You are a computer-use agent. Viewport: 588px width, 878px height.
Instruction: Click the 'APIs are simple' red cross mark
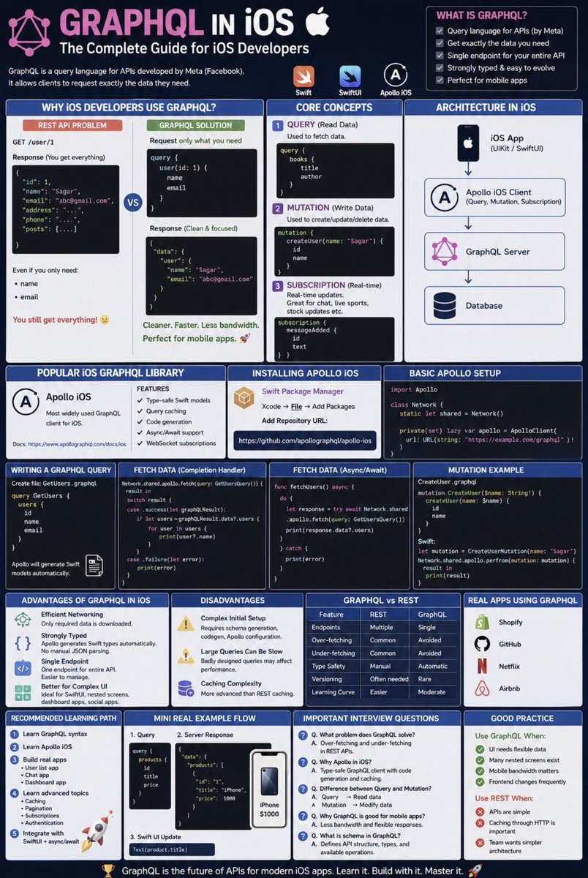pyautogui.click(x=480, y=811)
